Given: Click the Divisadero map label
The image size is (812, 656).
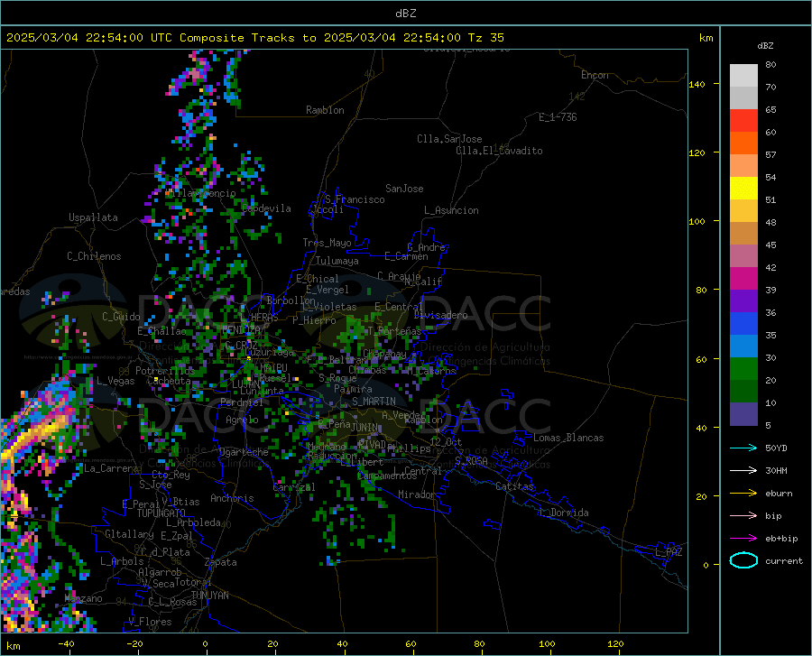Looking at the screenshot, I should point(440,315).
